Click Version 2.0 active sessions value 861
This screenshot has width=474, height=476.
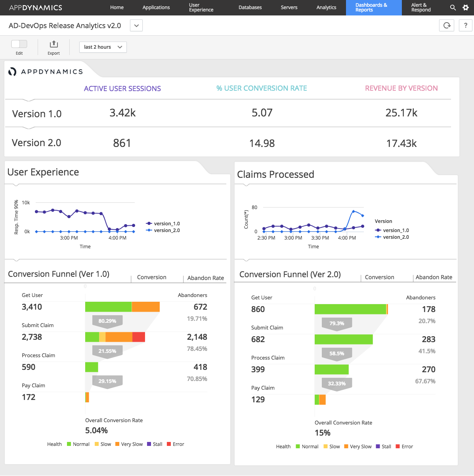click(x=122, y=143)
